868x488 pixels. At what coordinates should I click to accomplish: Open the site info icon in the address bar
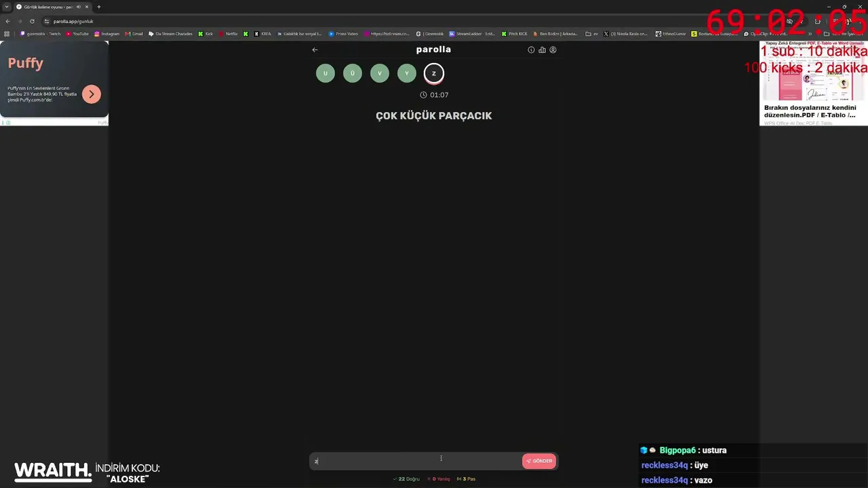[x=47, y=21]
